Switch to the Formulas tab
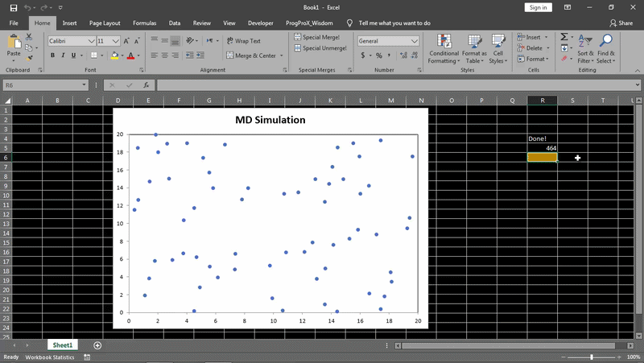This screenshot has height=363, width=644. click(145, 23)
